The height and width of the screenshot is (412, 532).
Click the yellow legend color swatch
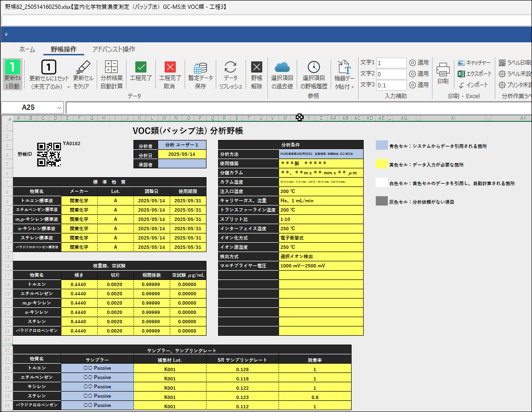[x=381, y=164]
